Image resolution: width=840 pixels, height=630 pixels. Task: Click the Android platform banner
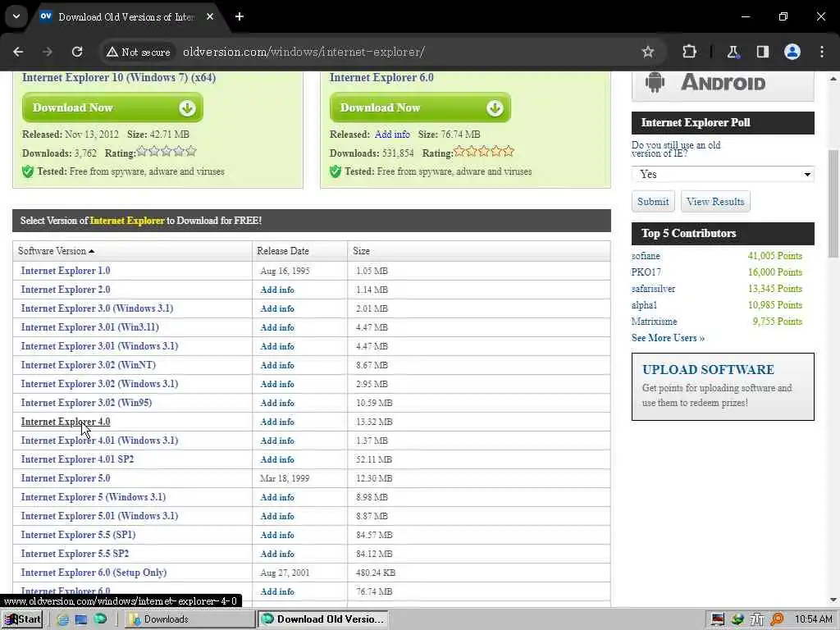tap(723, 84)
